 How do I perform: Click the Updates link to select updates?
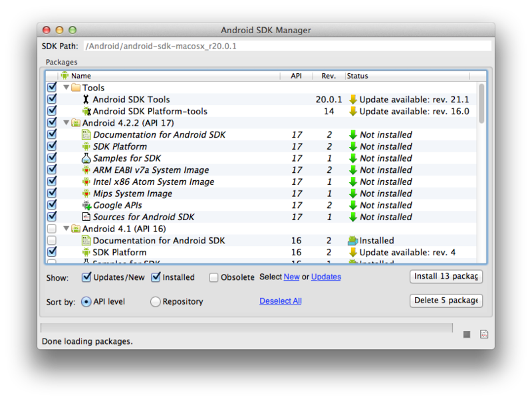tap(326, 277)
